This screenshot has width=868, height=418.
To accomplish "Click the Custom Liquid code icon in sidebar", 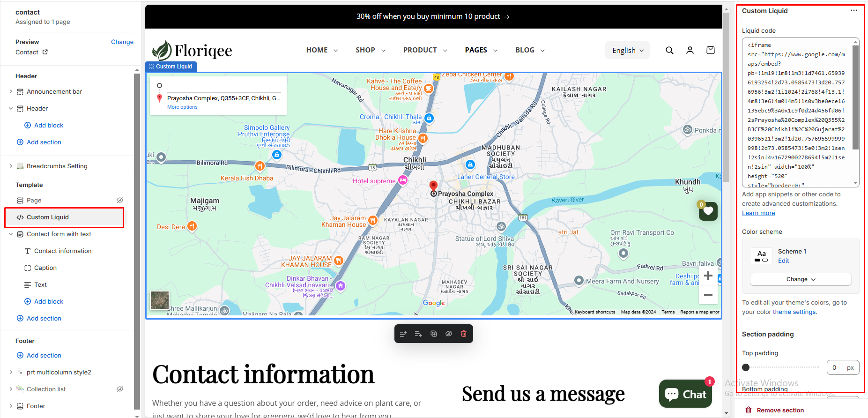I will (x=20, y=217).
